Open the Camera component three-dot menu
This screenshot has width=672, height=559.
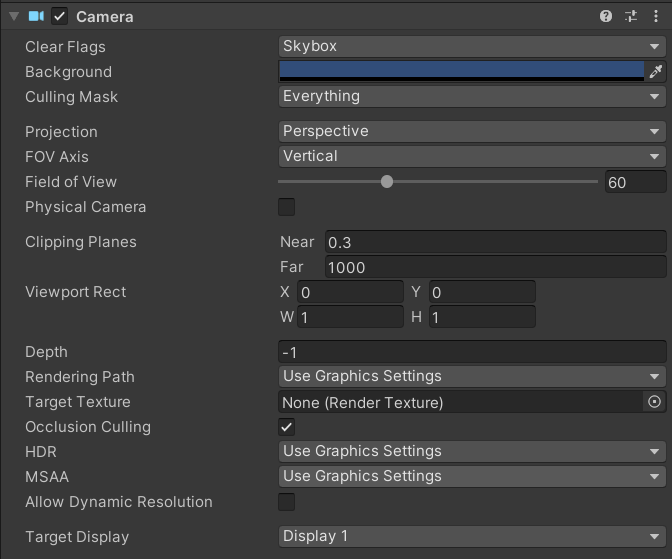pyautogui.click(x=655, y=16)
